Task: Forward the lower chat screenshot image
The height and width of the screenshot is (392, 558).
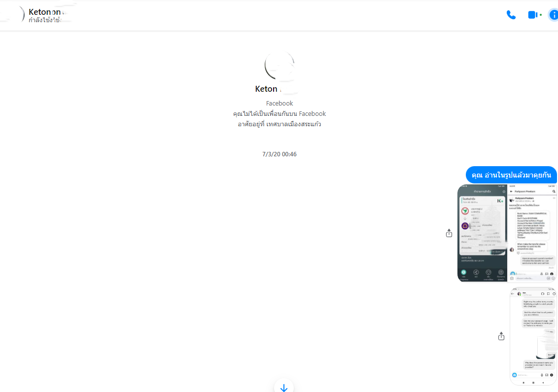Action: pos(501,336)
